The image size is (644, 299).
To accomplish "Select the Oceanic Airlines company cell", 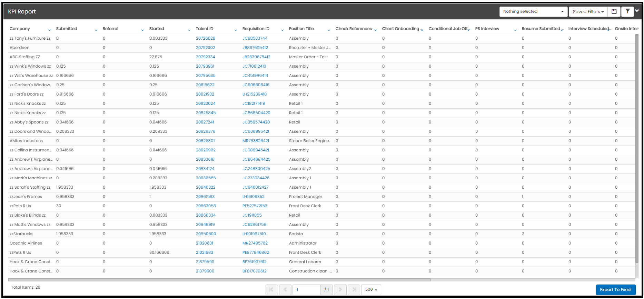I will click(26, 243).
